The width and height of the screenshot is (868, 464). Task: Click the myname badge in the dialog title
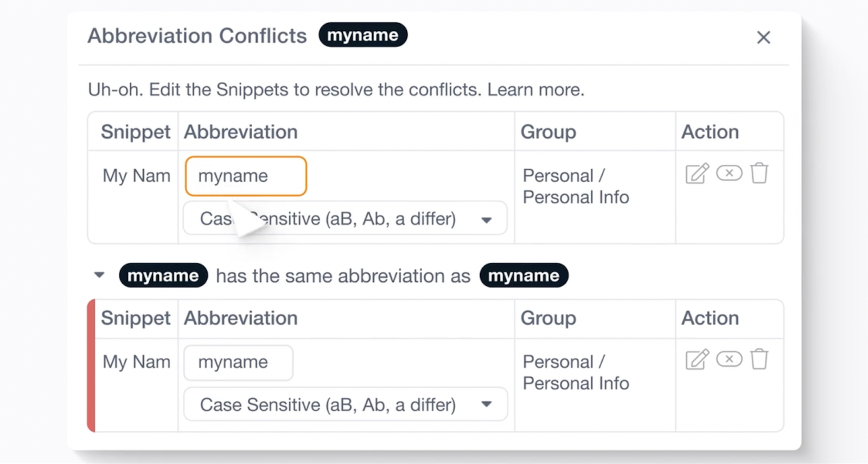(362, 35)
